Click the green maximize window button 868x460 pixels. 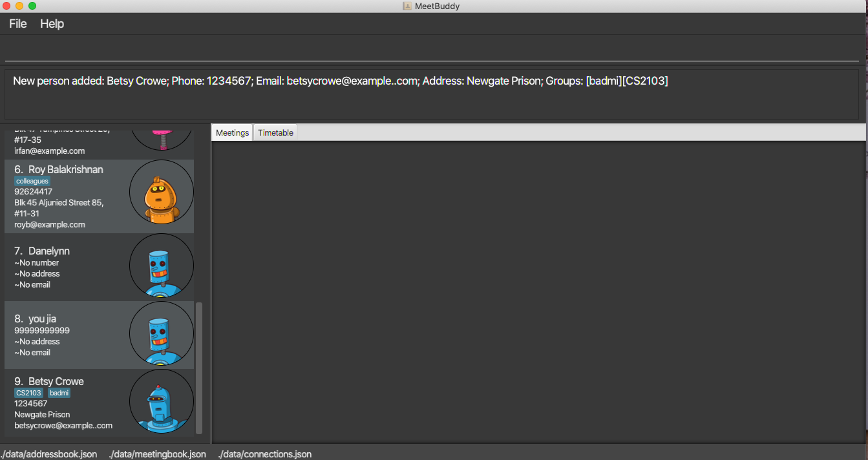click(x=32, y=6)
